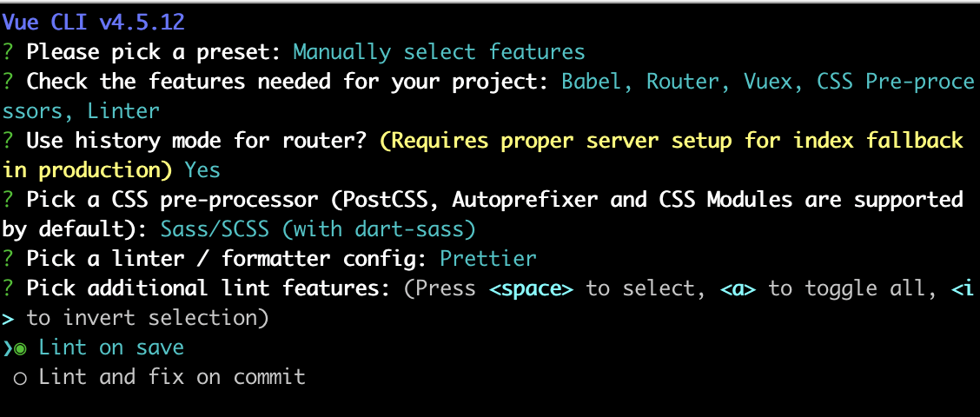Click the Yes answer for history mode
This screenshot has height=417, width=980.
click(202, 170)
